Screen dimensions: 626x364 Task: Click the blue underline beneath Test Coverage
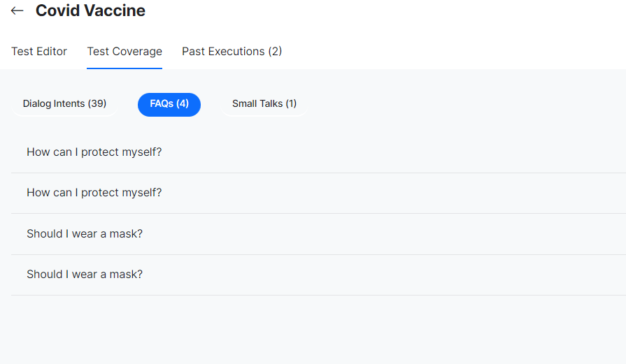(125, 68)
